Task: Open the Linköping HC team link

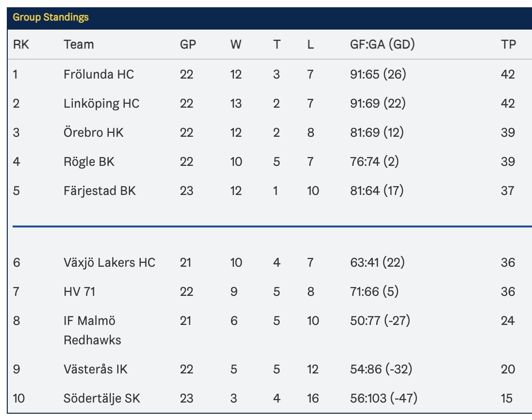Action: tap(101, 103)
